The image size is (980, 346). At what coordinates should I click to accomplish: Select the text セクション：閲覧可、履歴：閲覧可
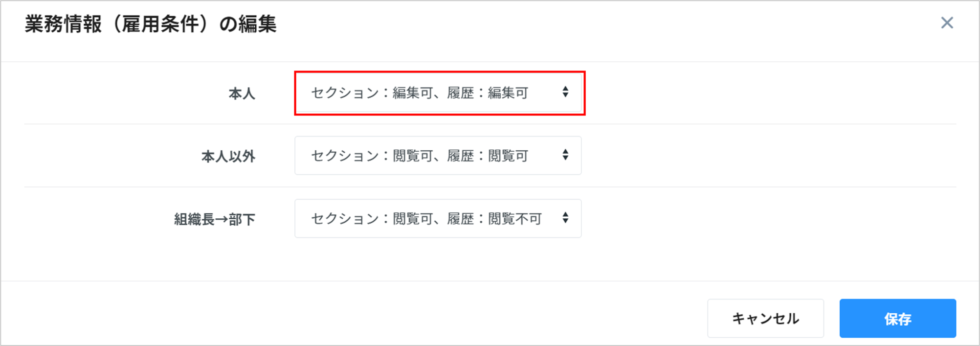point(420,156)
